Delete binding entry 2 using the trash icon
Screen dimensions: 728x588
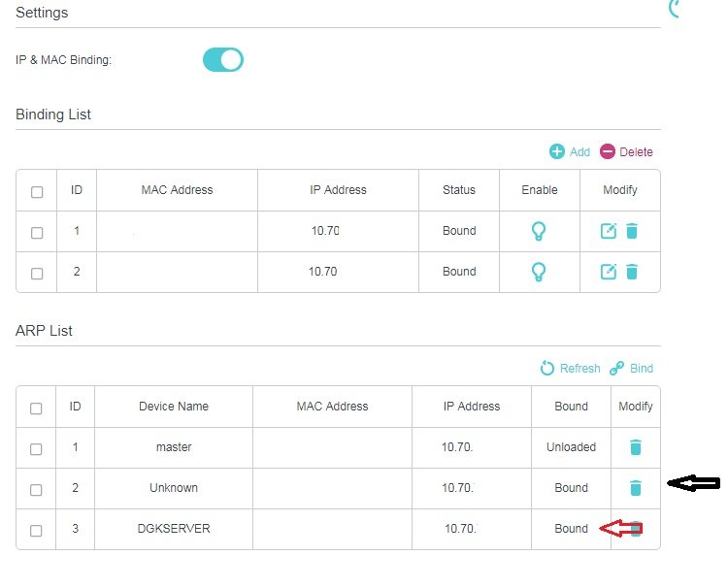tap(632, 272)
